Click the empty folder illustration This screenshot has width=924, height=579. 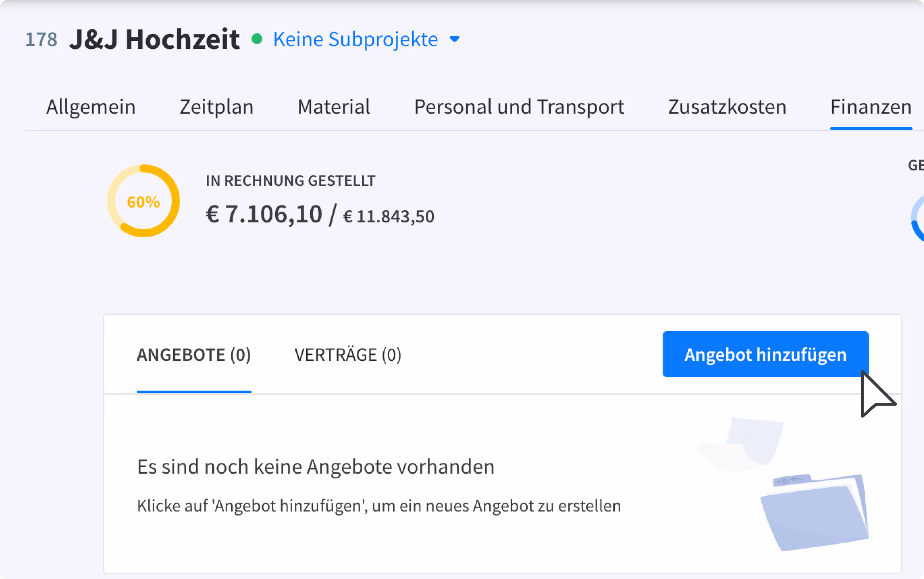815,512
